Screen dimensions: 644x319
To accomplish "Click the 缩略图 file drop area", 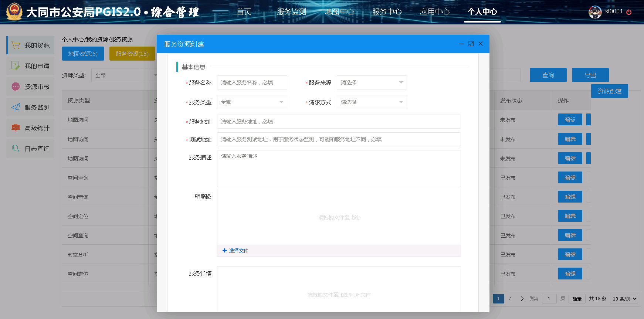I will pos(339,217).
